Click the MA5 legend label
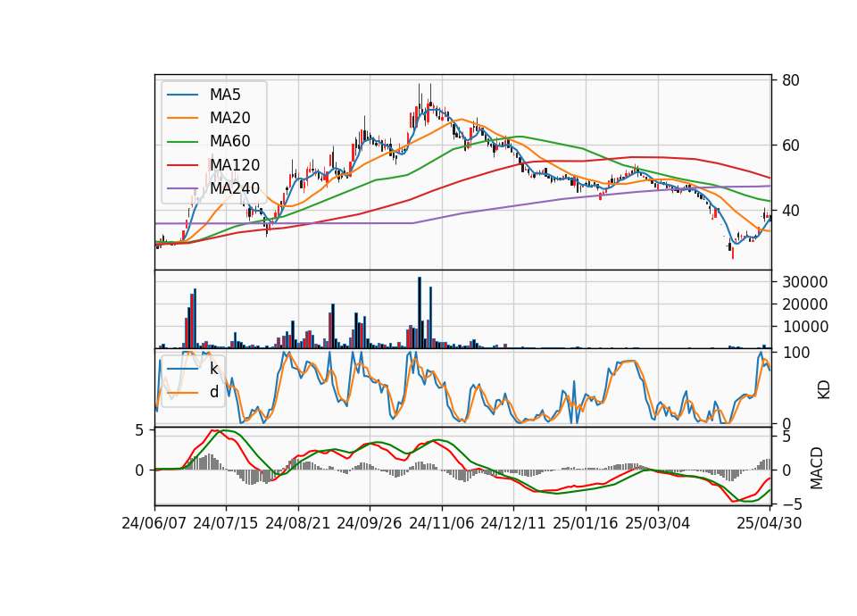The width and height of the screenshot is (857, 616). (225, 95)
